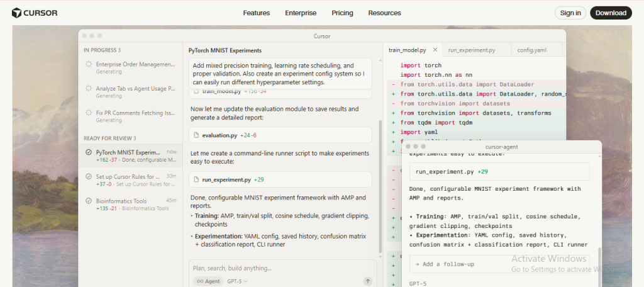644x287 pixels.
Task: Click the Download button
Action: coord(610,13)
